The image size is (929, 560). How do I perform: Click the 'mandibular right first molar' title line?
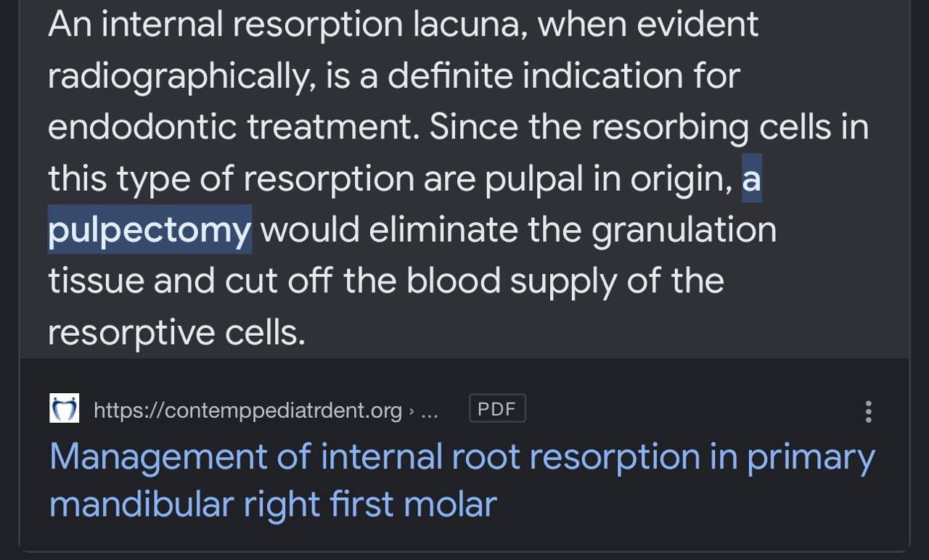273,503
